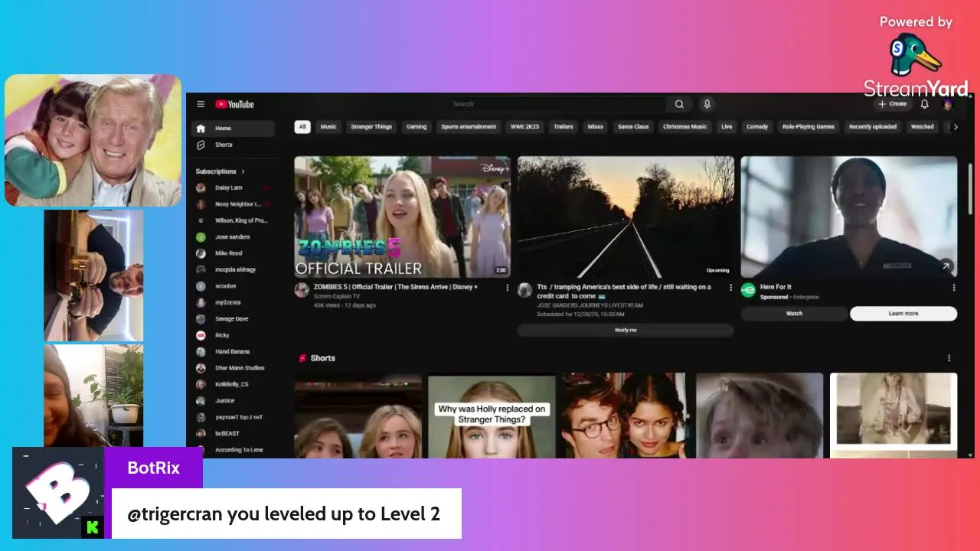The height and width of the screenshot is (551, 980).
Task: Open Wilson, King of Pru... subscription
Action: pos(233,220)
